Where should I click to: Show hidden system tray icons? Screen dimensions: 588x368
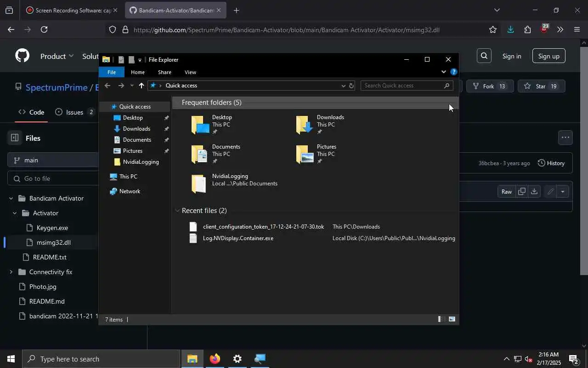click(x=506, y=359)
